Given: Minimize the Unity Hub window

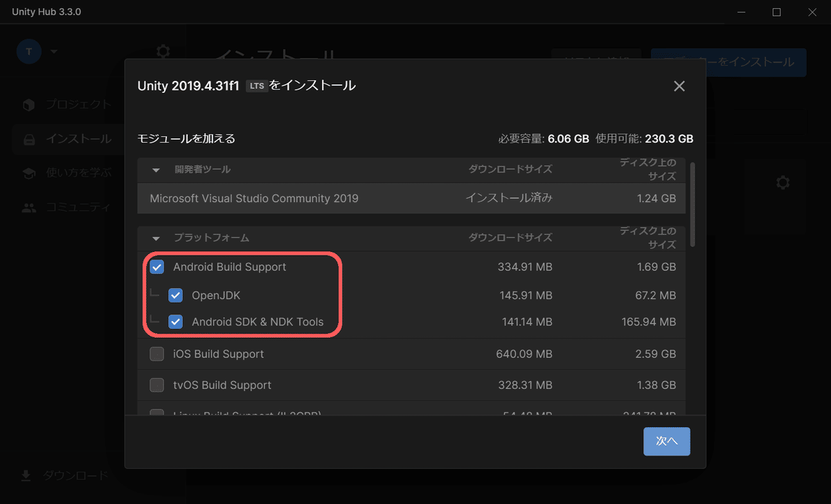Looking at the screenshot, I should coord(742,12).
